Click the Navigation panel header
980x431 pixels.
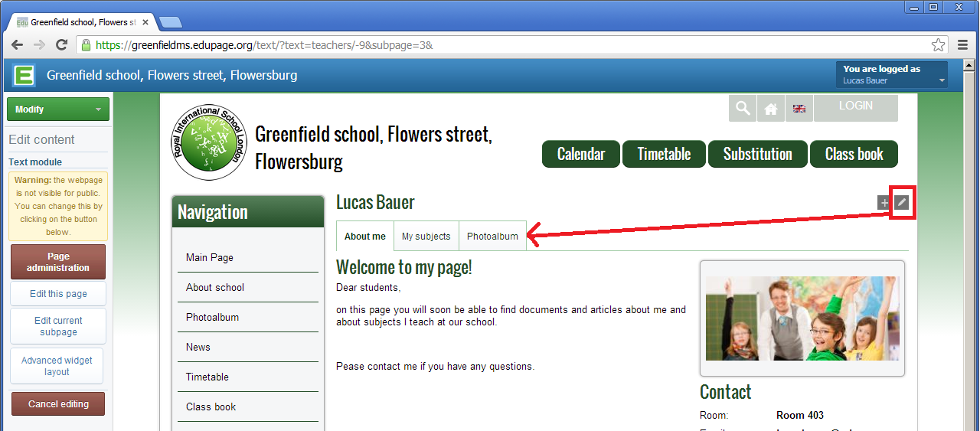248,212
